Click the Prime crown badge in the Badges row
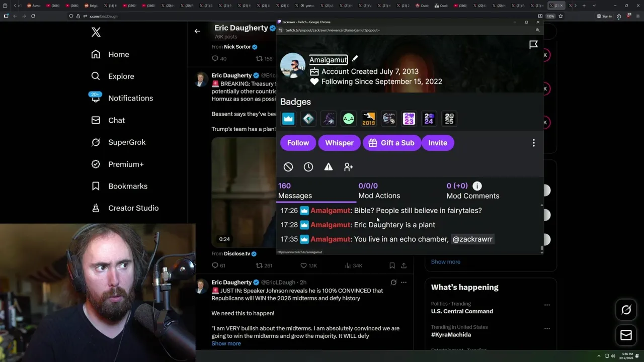 point(288,119)
